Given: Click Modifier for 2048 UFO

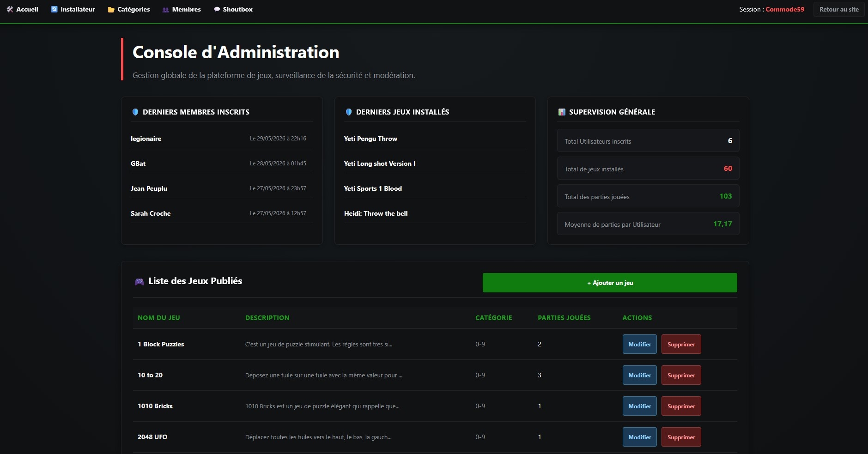Looking at the screenshot, I should 640,437.
